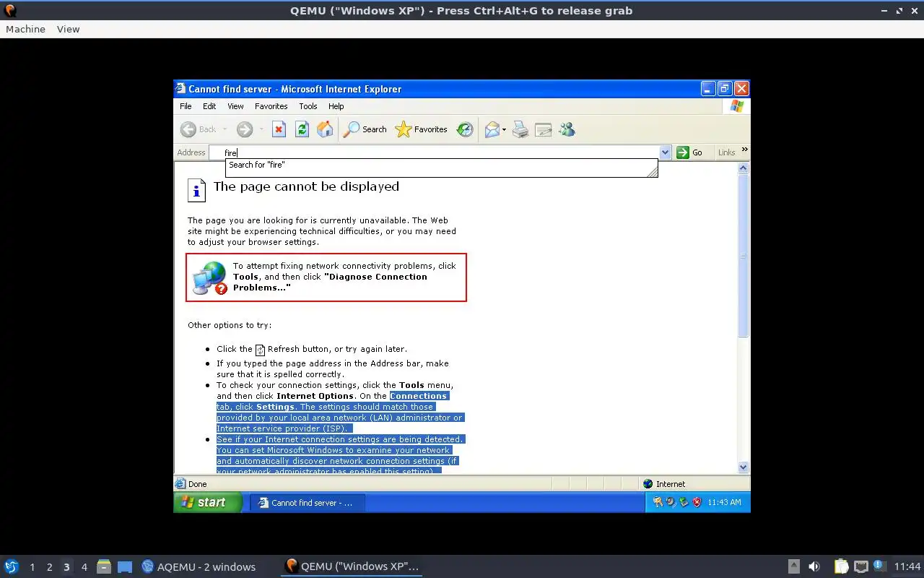The image size is (924, 578).
Task: Click host panel clipboard tray icon
Action: point(841,566)
